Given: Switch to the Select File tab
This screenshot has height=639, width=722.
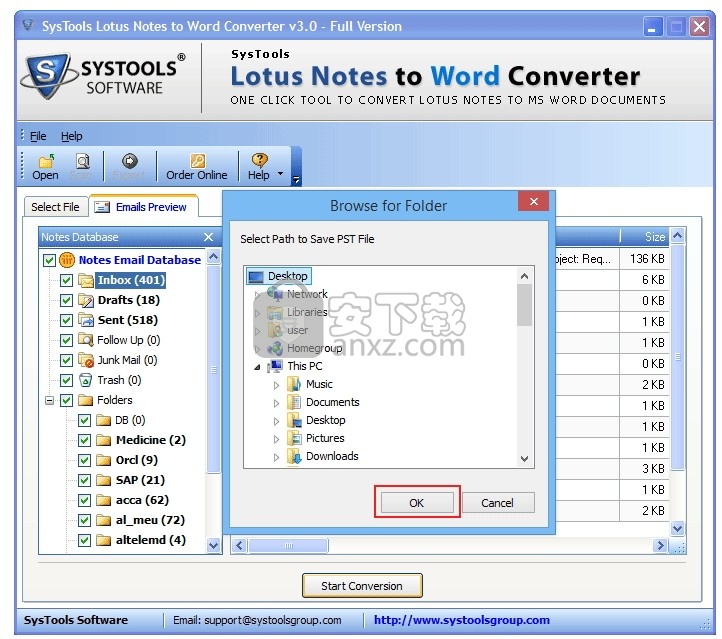Looking at the screenshot, I should pos(55,207).
